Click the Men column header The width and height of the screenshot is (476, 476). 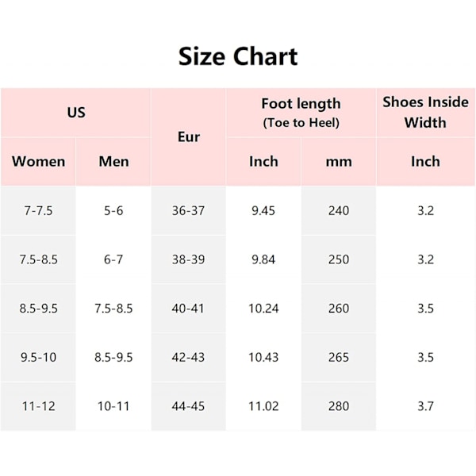point(113,161)
